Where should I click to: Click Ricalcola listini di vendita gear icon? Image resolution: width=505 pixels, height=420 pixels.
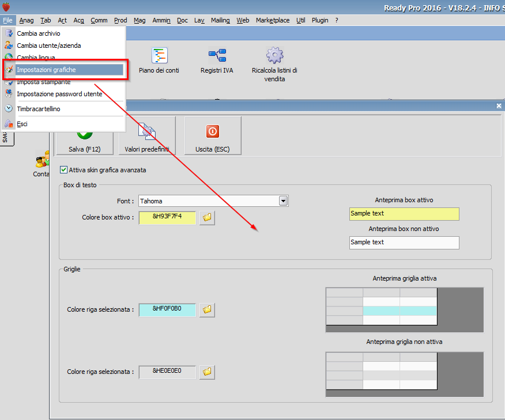(275, 55)
